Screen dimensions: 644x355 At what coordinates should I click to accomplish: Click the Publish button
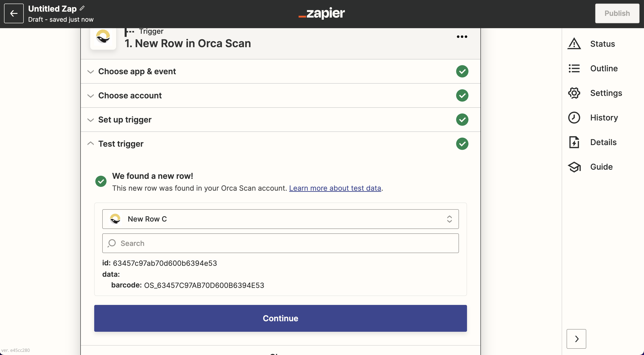tap(617, 13)
